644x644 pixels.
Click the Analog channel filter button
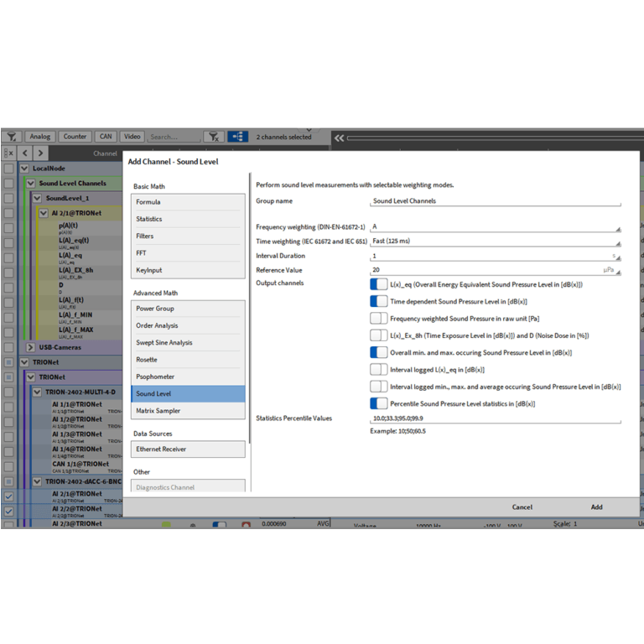click(39, 137)
